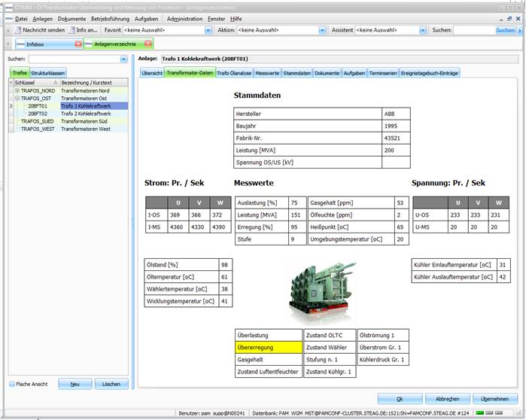This screenshot has height=420, width=526.
Task: Click the arrow icon next to Suchen button
Action: (520, 30)
